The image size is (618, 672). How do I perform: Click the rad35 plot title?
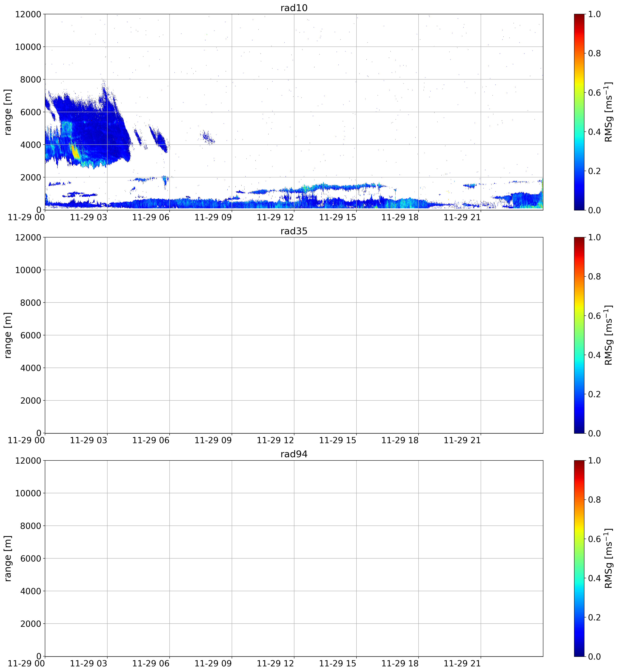[x=294, y=231]
